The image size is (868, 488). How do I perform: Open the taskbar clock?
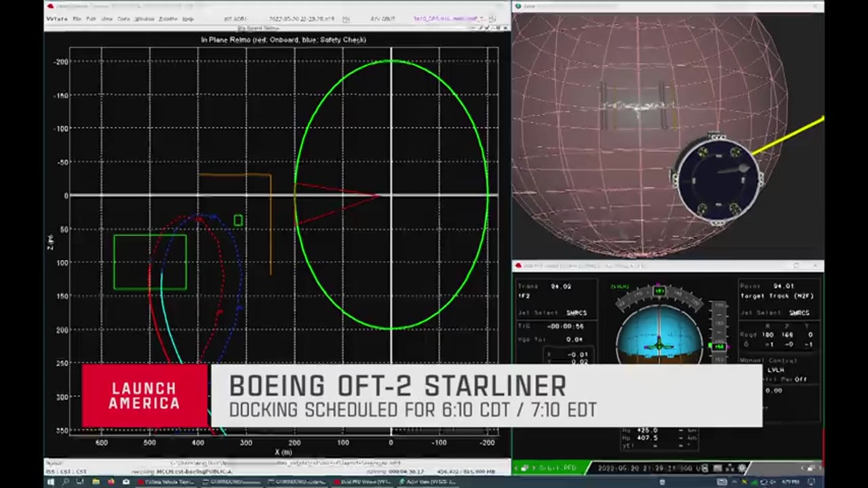coord(790,482)
